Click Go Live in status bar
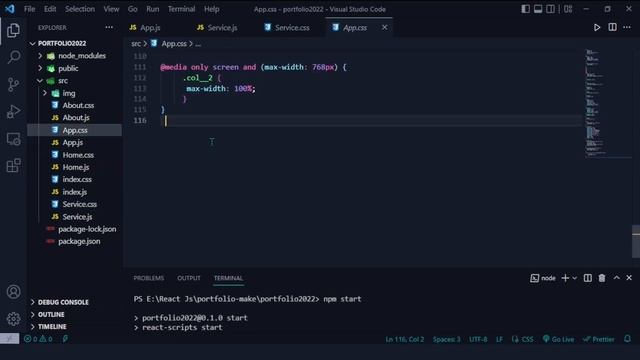Screen dimensions: 640x360 click(558, 339)
